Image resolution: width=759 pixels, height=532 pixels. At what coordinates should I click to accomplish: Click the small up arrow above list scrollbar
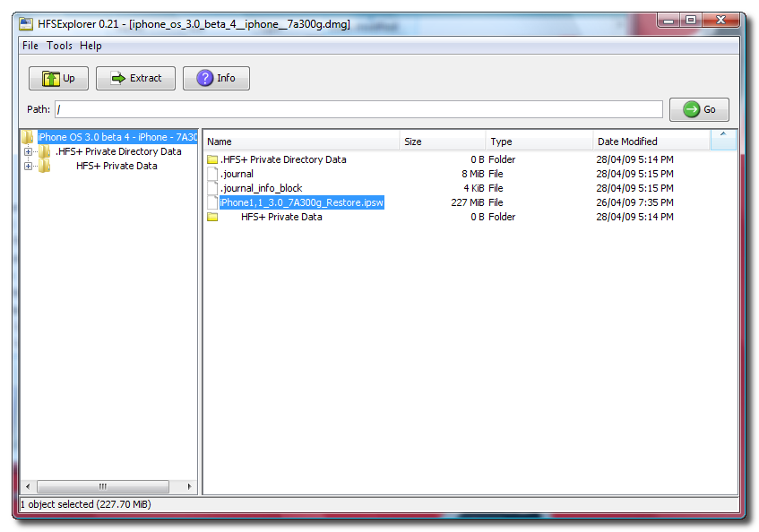[723, 134]
